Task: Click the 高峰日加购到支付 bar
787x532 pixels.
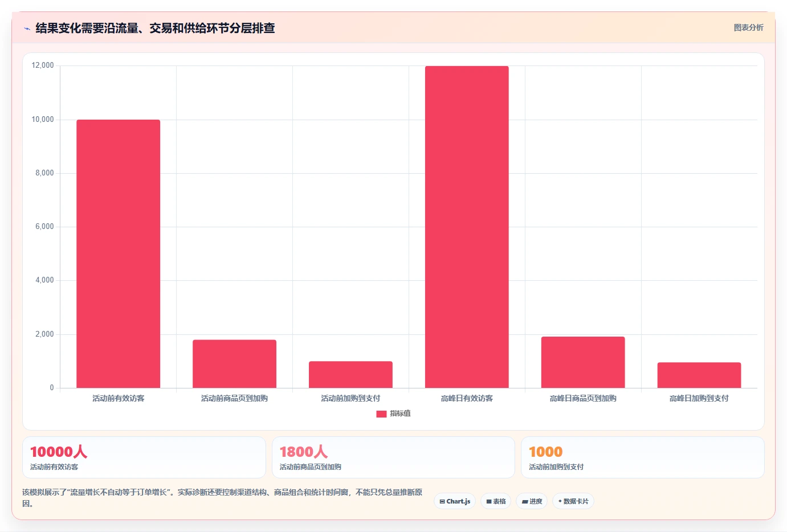Action: pyautogui.click(x=699, y=375)
